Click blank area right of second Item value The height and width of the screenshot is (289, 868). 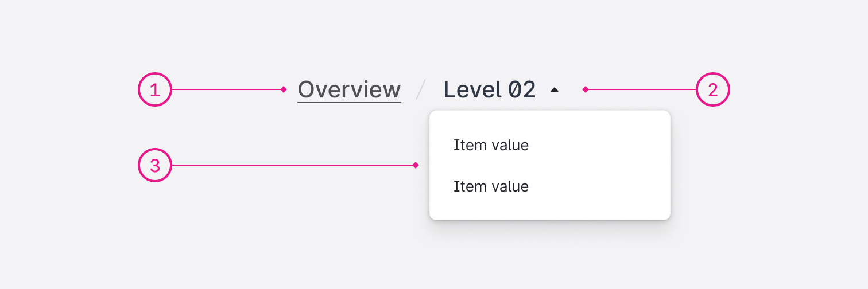597,186
